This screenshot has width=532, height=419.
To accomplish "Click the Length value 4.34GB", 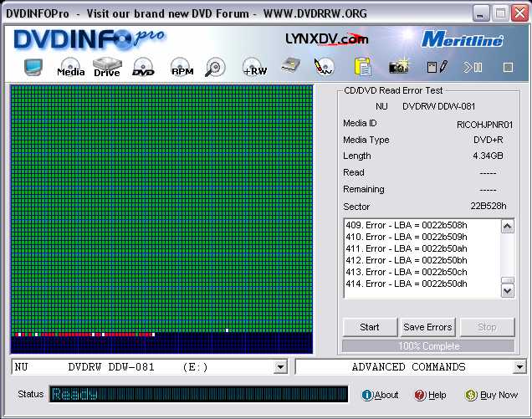I will pos(488,156).
